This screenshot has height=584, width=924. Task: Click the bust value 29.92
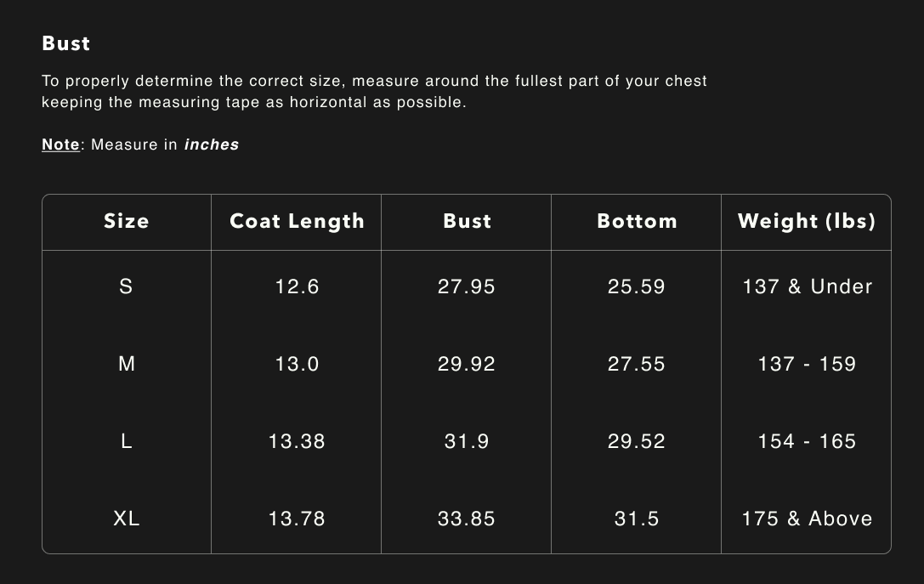pyautogui.click(x=467, y=364)
